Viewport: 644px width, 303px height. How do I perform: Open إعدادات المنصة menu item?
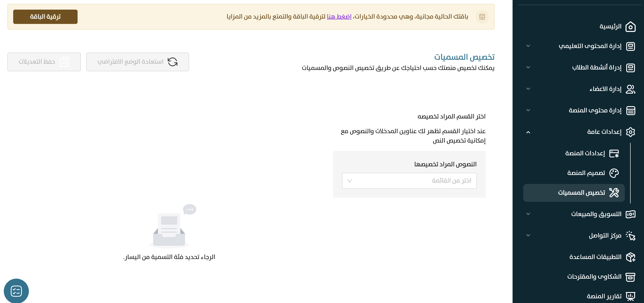coord(585,153)
